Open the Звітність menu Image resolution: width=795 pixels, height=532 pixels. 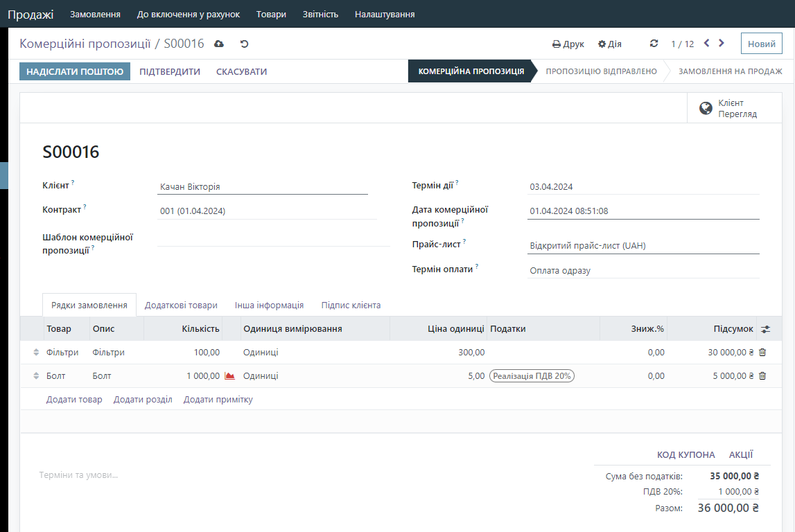320,14
